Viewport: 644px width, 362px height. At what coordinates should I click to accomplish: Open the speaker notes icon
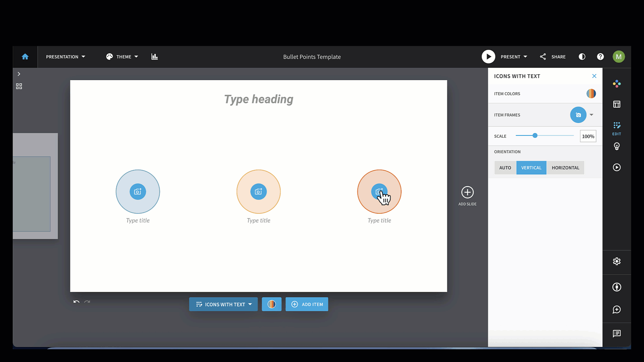[x=616, y=334]
